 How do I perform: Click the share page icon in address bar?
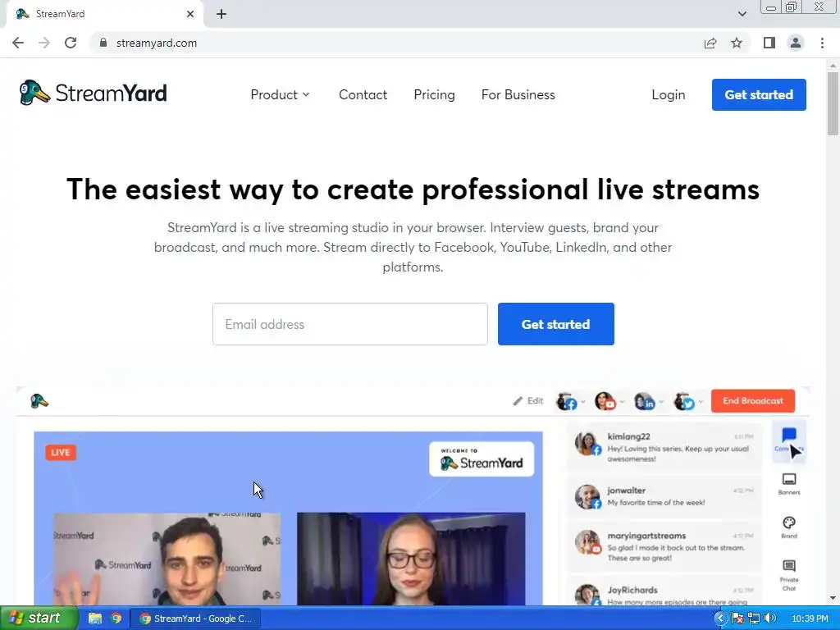pyautogui.click(x=710, y=43)
